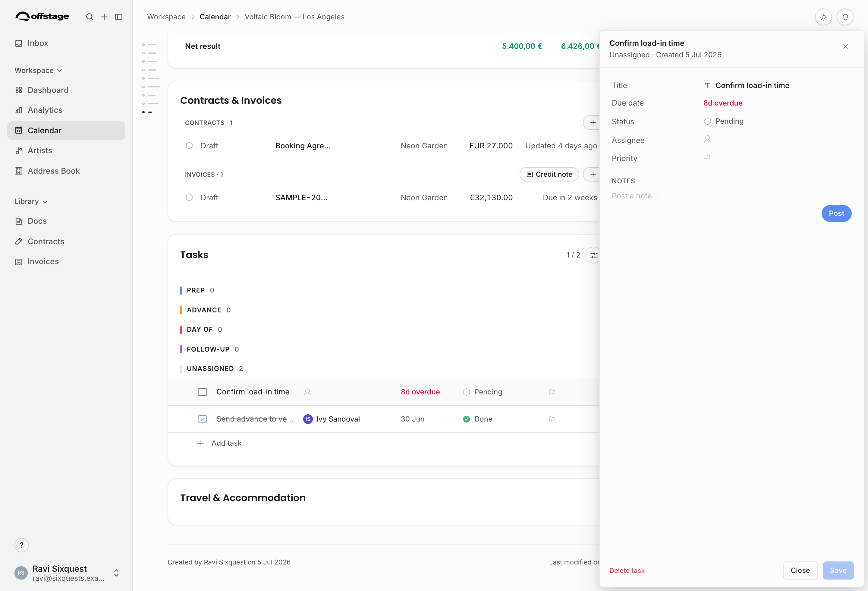Click the 30 Jun due date
Screen dimensions: 868x591
[x=413, y=419]
